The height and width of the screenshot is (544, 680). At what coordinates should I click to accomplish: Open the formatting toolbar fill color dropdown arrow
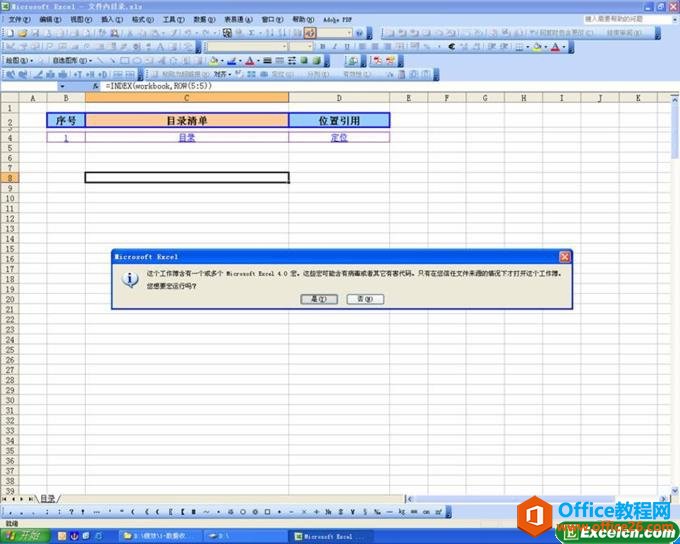click(546, 47)
